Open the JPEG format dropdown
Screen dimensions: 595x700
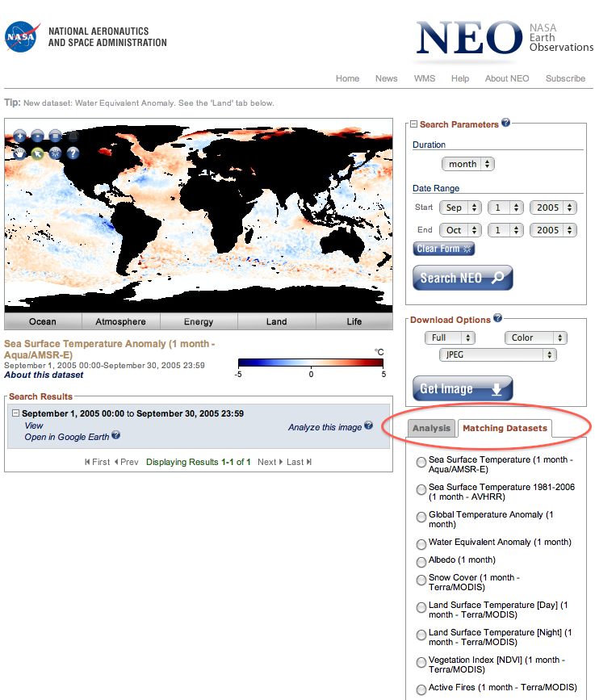(x=498, y=354)
